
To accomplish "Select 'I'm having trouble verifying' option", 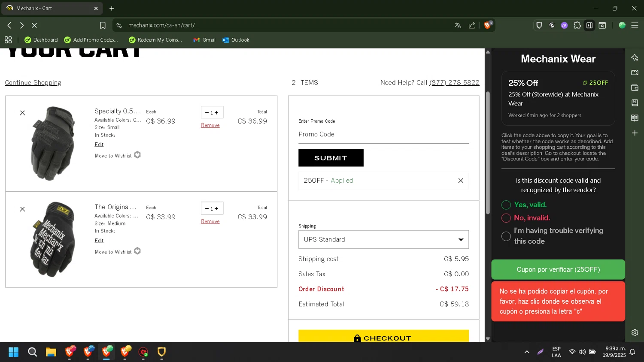I will pyautogui.click(x=506, y=236).
